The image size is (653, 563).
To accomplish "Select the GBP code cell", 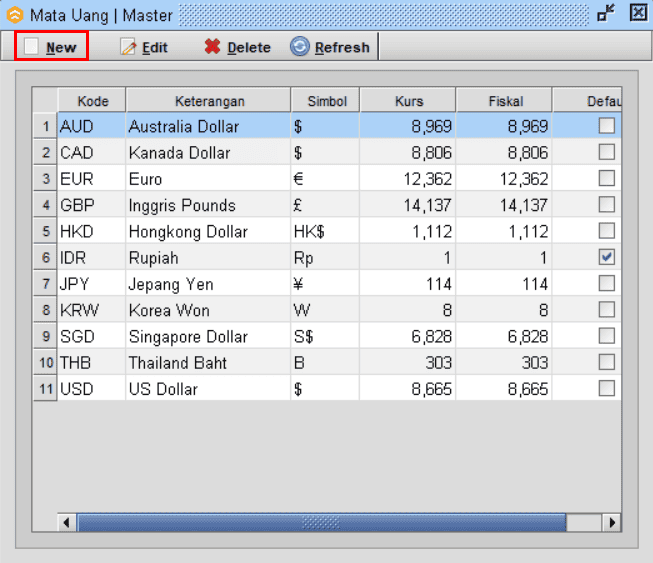I will [x=92, y=204].
